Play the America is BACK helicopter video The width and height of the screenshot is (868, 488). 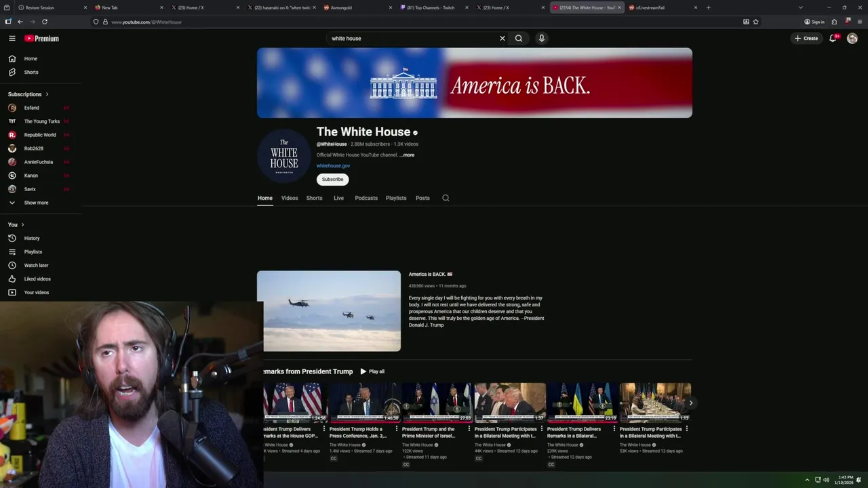(329, 311)
